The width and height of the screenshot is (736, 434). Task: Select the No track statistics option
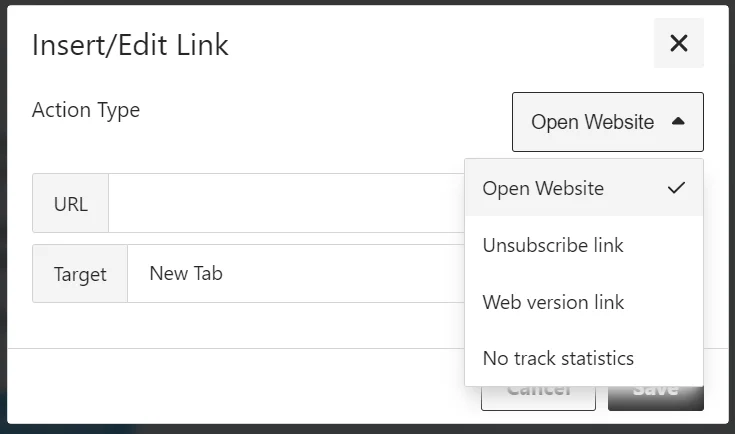558,358
